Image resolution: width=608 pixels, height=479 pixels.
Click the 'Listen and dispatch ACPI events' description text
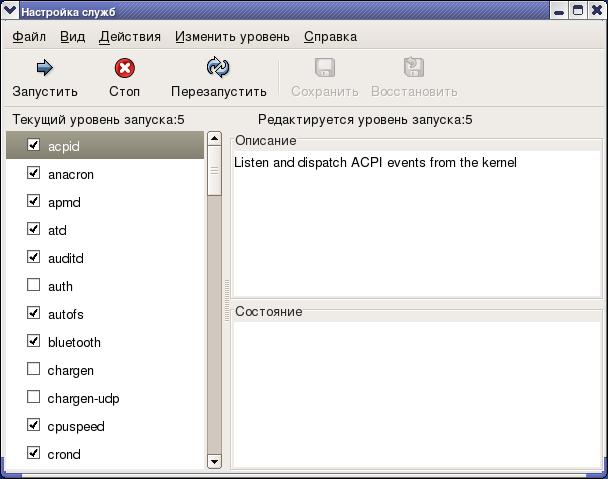375,163
